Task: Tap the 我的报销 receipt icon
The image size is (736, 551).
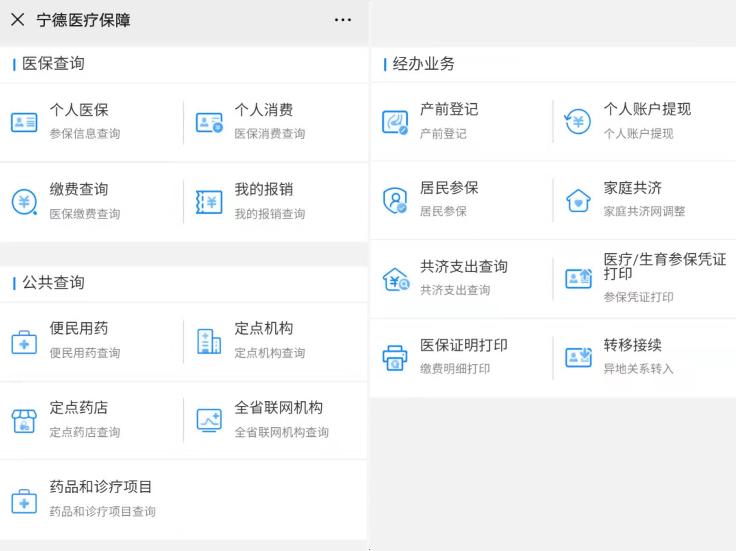Action: pos(209,202)
